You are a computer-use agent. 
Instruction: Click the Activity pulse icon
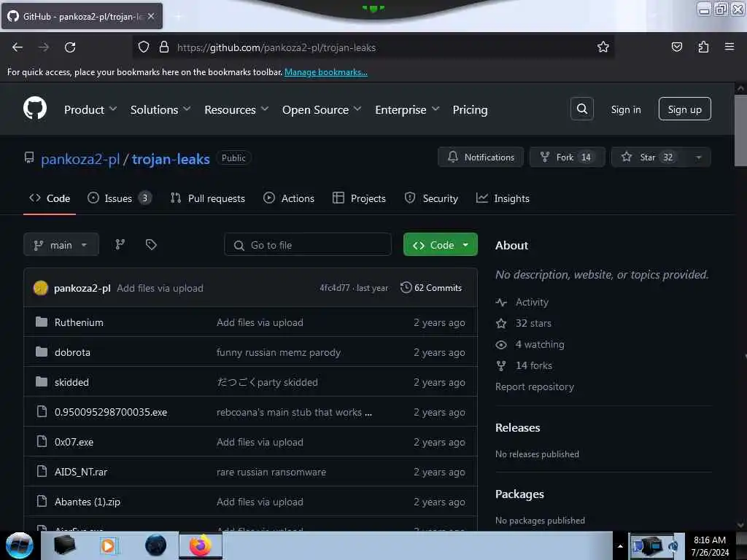[x=500, y=302]
